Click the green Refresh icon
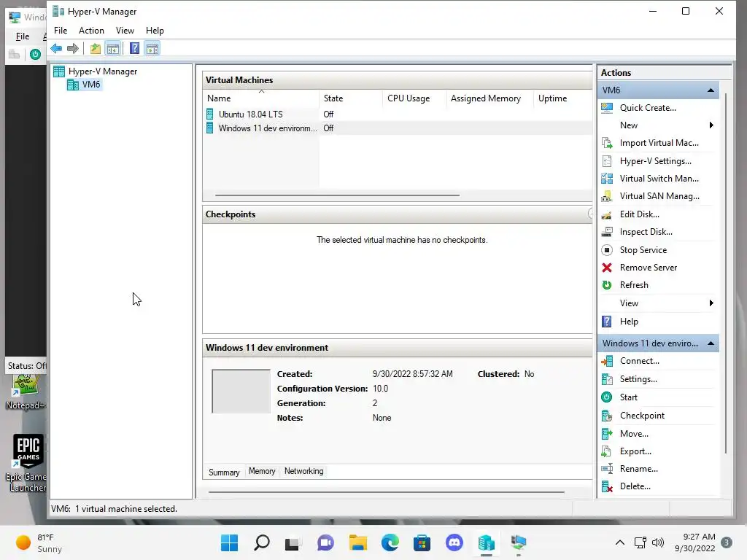Screen dimensions: 747x560 point(607,285)
